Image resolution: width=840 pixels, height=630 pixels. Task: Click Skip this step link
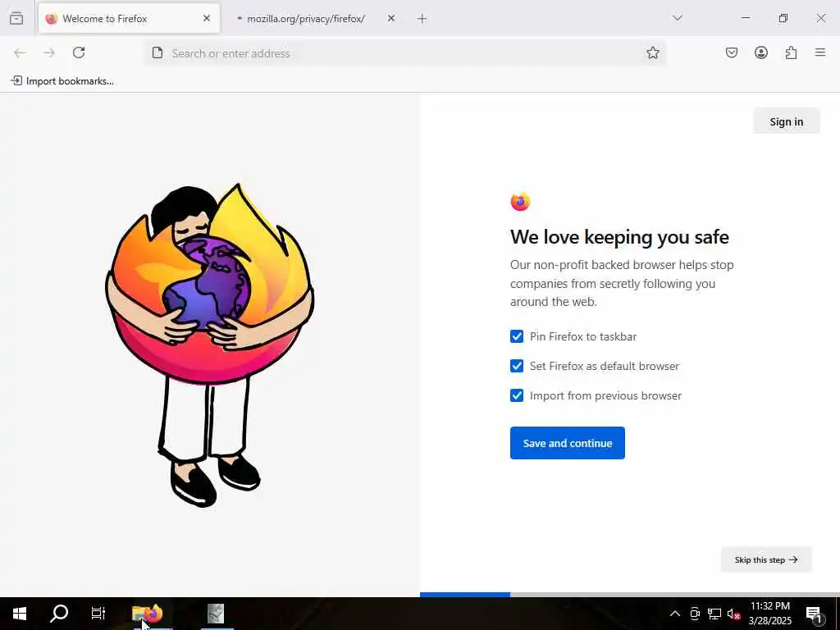point(766,559)
